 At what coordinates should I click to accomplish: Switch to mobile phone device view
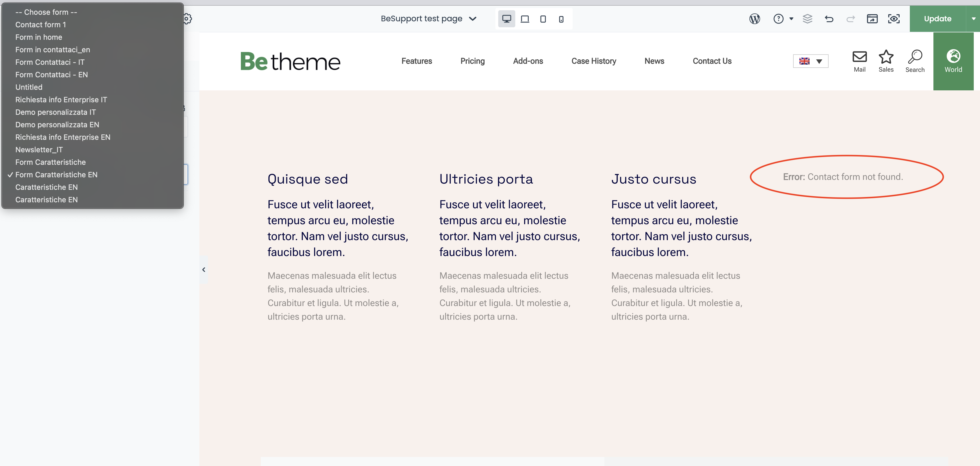561,19
